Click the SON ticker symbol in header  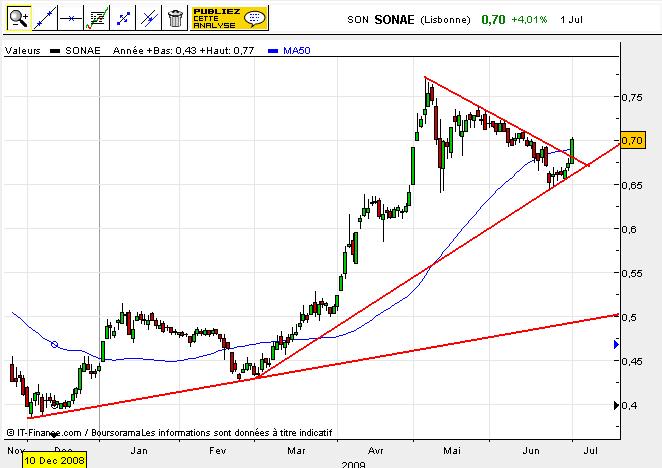358,20
